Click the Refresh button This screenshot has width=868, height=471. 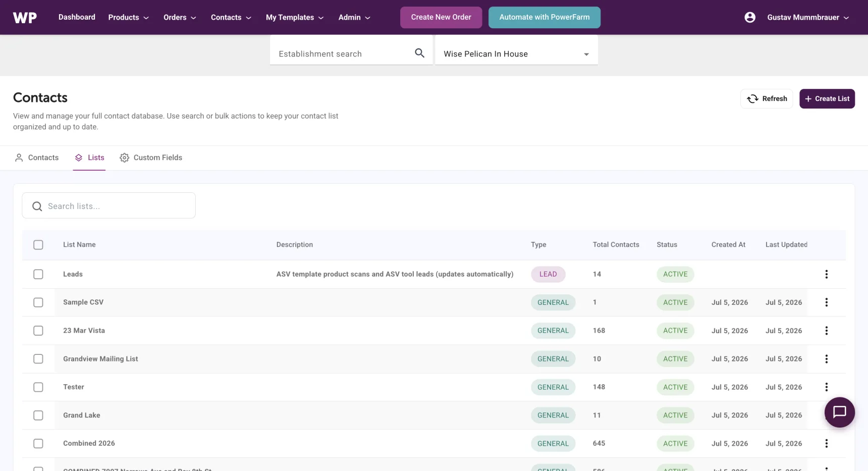tap(767, 98)
